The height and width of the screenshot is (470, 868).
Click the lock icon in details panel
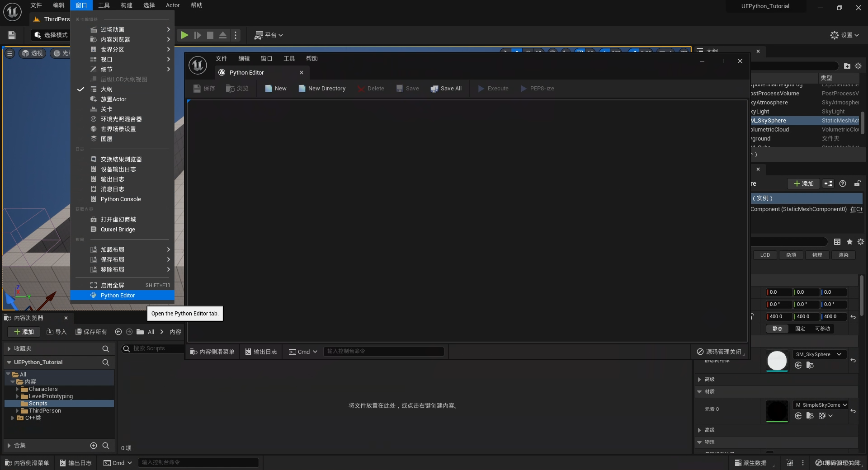coord(857,183)
